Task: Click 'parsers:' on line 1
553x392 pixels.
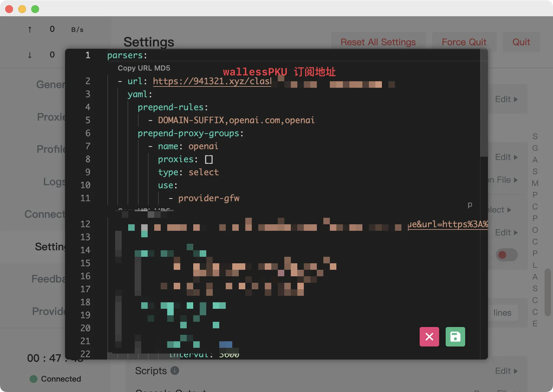Action: tap(127, 55)
